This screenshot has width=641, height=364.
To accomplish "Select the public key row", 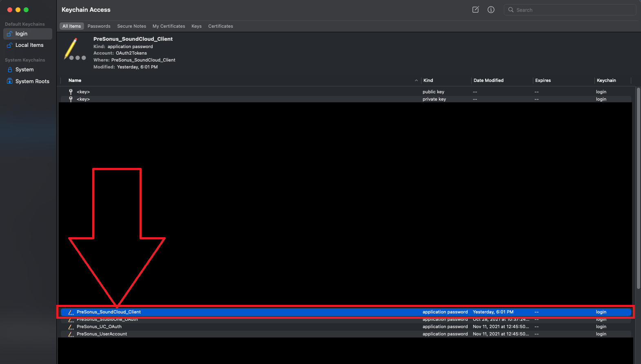I will click(x=346, y=92).
